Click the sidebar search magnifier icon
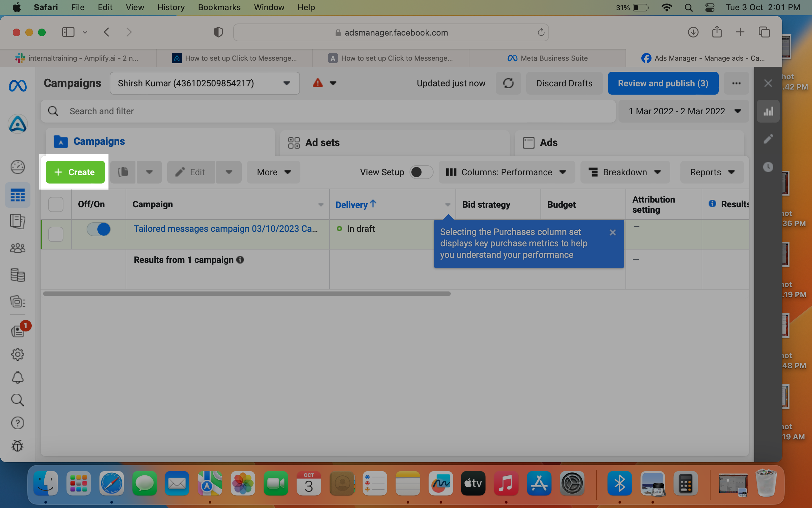812x508 pixels. coord(17,400)
